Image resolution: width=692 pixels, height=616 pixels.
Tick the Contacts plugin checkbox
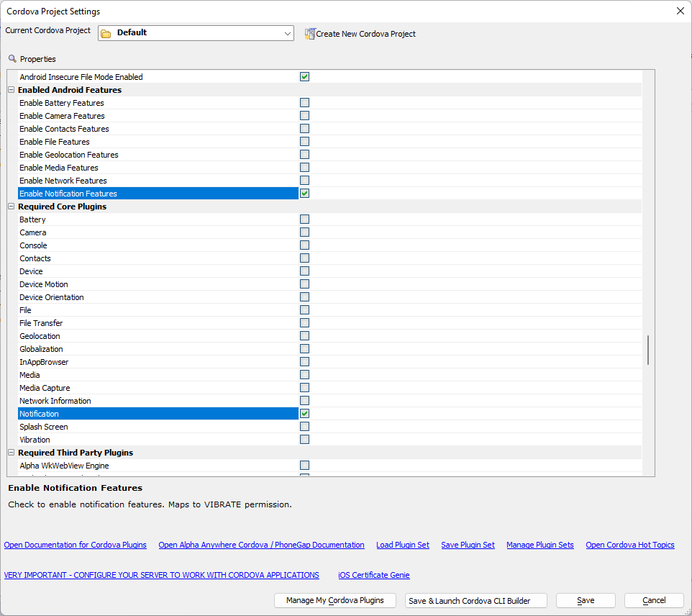point(304,258)
